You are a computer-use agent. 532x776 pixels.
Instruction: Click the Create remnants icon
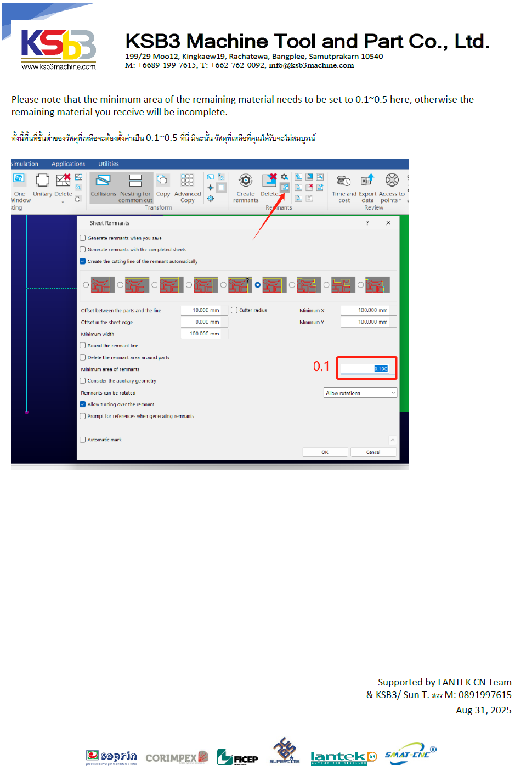[x=245, y=181]
